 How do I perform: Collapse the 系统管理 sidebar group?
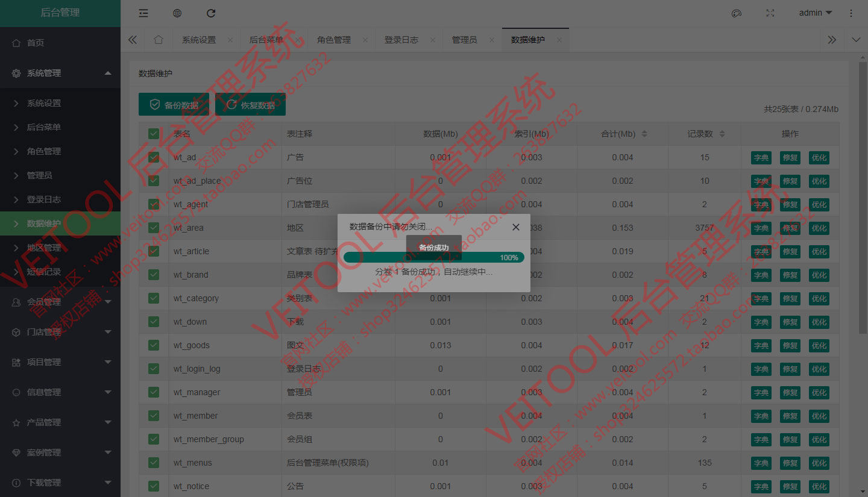(60, 73)
